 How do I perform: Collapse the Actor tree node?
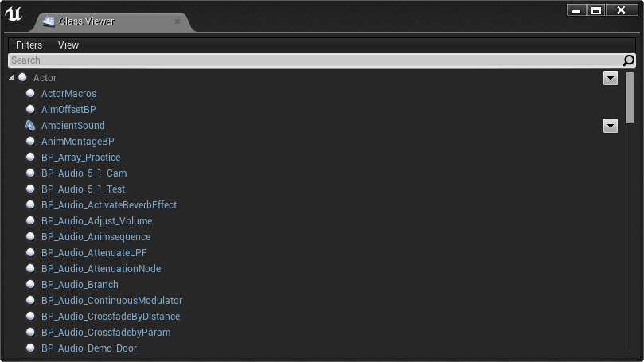pos(11,77)
